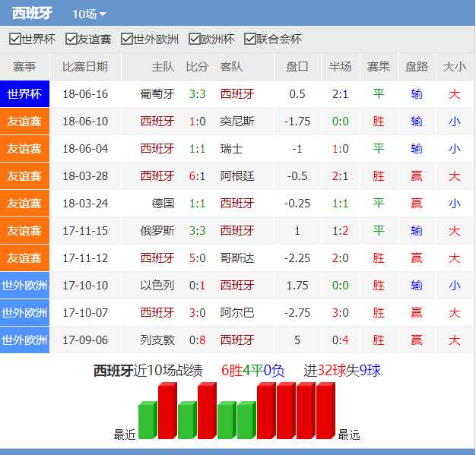
Task: Click the 6:1 score against 阿根廷
Action: pyautogui.click(x=197, y=176)
